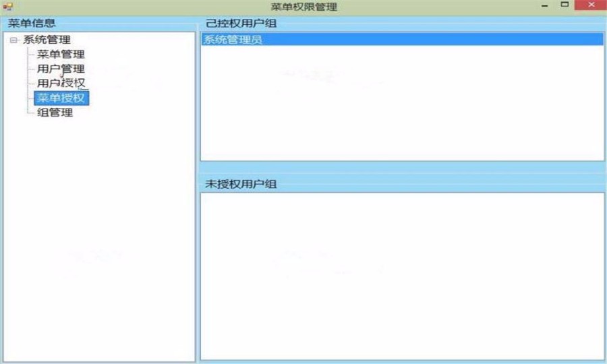Select 用户管理 in the menu tree
The height and width of the screenshot is (364, 607).
click(61, 69)
